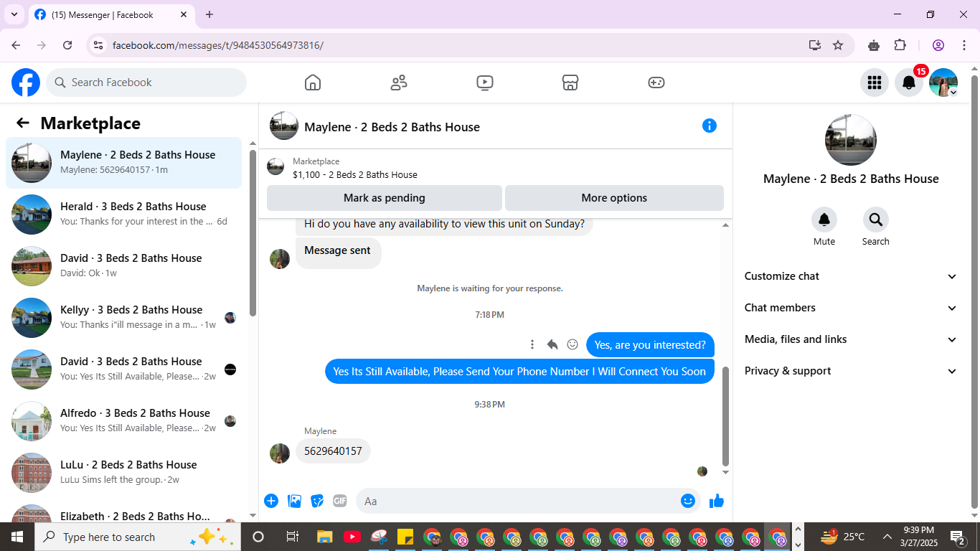Search in conversation using the magnifier icon
This screenshot has height=551, width=980.
(876, 220)
